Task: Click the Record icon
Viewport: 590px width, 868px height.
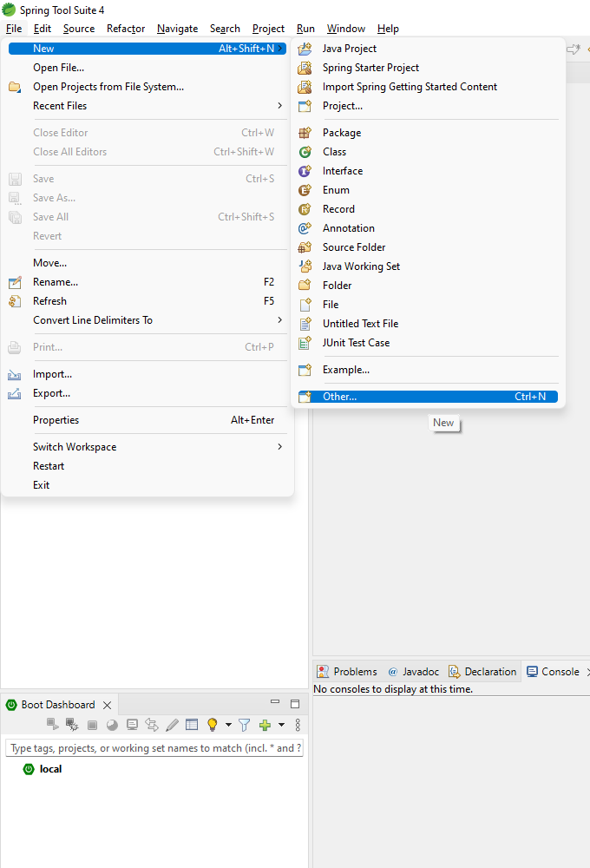Action: [x=305, y=209]
